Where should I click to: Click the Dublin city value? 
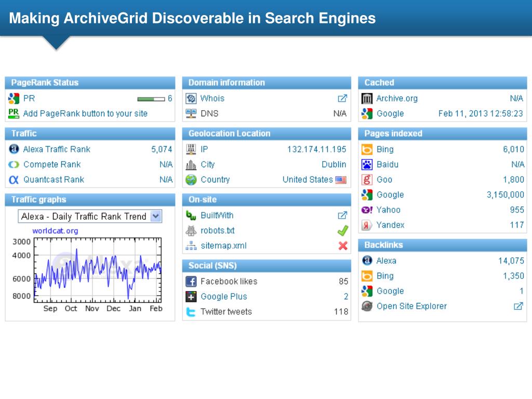pos(334,165)
